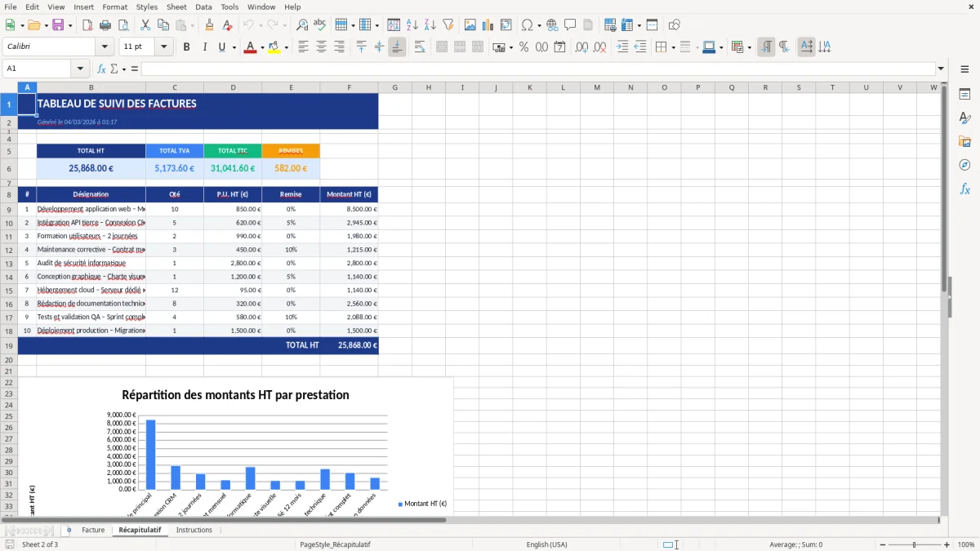The height and width of the screenshot is (551, 980).
Task: Open the sidebar Properties panel
Action: tap(964, 95)
